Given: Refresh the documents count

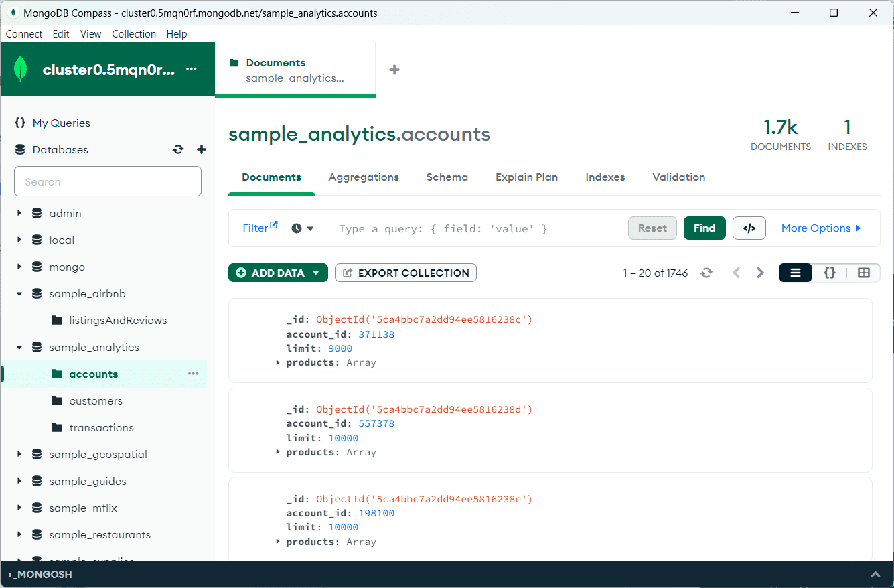Looking at the screenshot, I should click(x=706, y=273).
